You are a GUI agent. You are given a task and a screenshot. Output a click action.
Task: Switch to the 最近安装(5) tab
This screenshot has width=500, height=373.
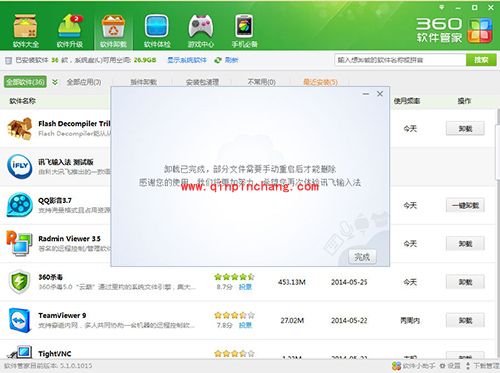pos(320,82)
